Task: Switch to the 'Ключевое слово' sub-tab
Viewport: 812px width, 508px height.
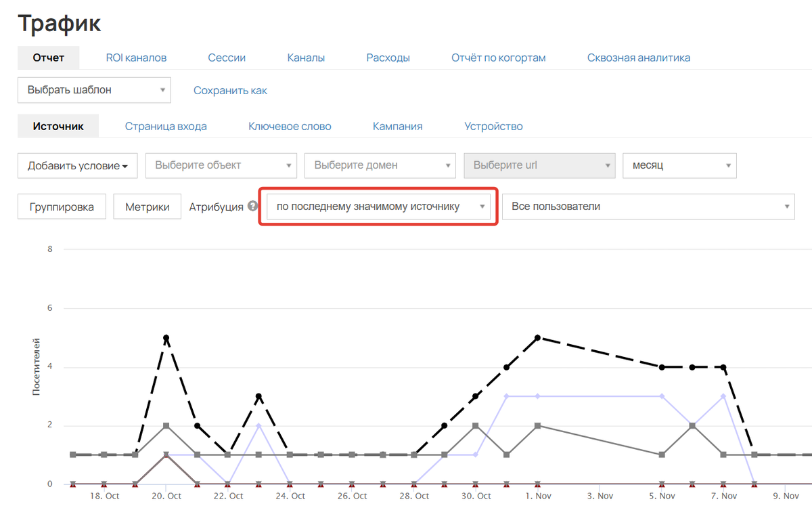Action: coord(290,126)
